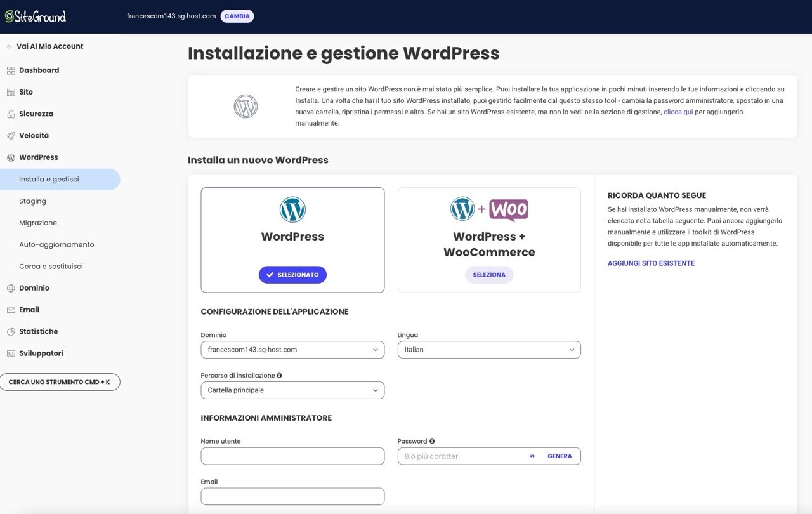Click the gray WordPress logo in info banner

(246, 106)
